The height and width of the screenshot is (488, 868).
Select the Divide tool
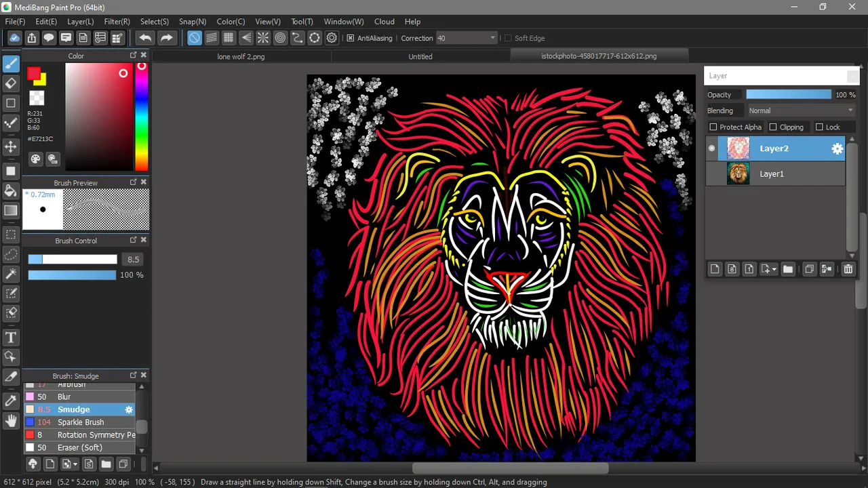pos(11,376)
